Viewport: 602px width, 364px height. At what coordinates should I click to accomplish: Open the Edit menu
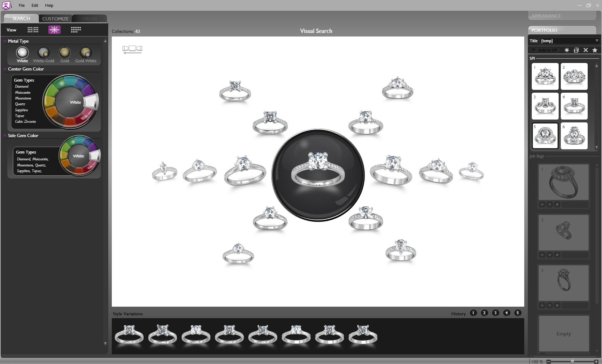point(35,5)
